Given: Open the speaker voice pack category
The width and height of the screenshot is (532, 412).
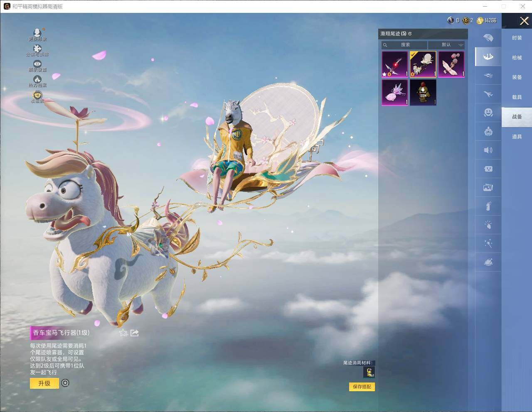Looking at the screenshot, I should coord(488,150).
